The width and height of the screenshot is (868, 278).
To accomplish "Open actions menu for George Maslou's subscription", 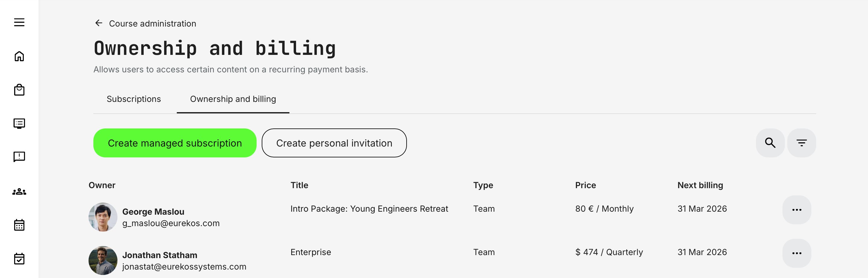I will (797, 209).
